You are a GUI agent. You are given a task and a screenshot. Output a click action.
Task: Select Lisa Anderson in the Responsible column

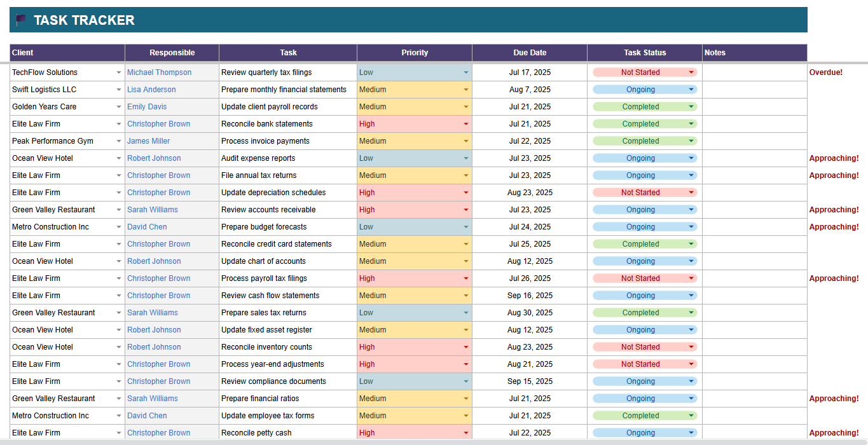tap(151, 89)
